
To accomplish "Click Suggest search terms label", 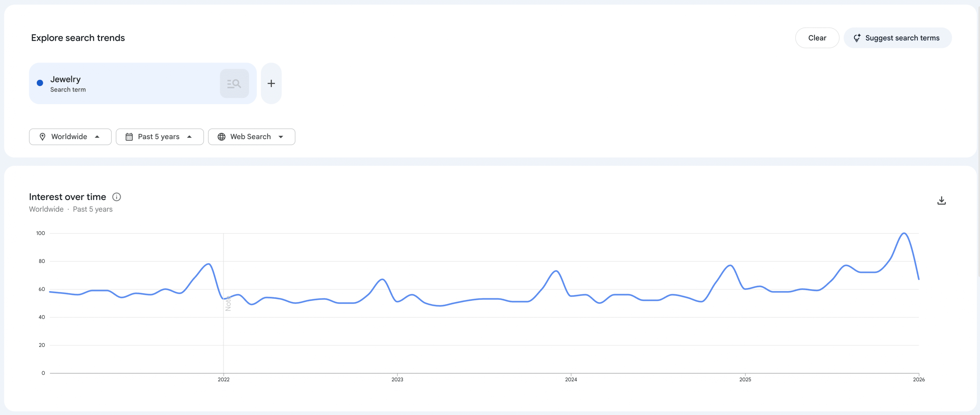I will click(902, 38).
